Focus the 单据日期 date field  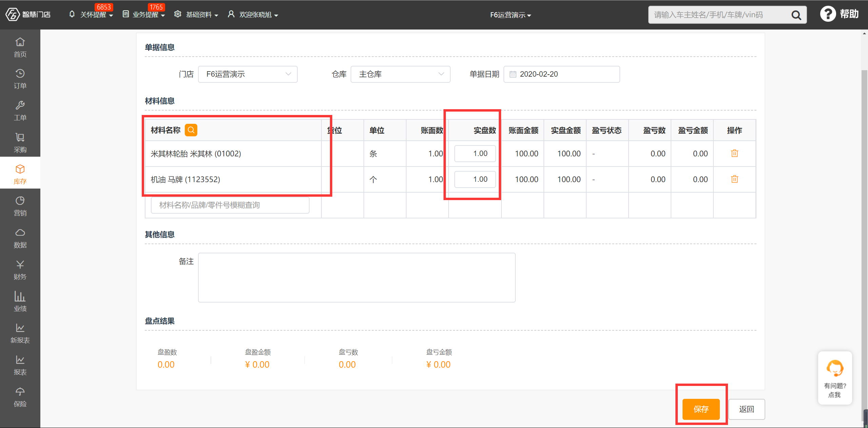tap(561, 74)
